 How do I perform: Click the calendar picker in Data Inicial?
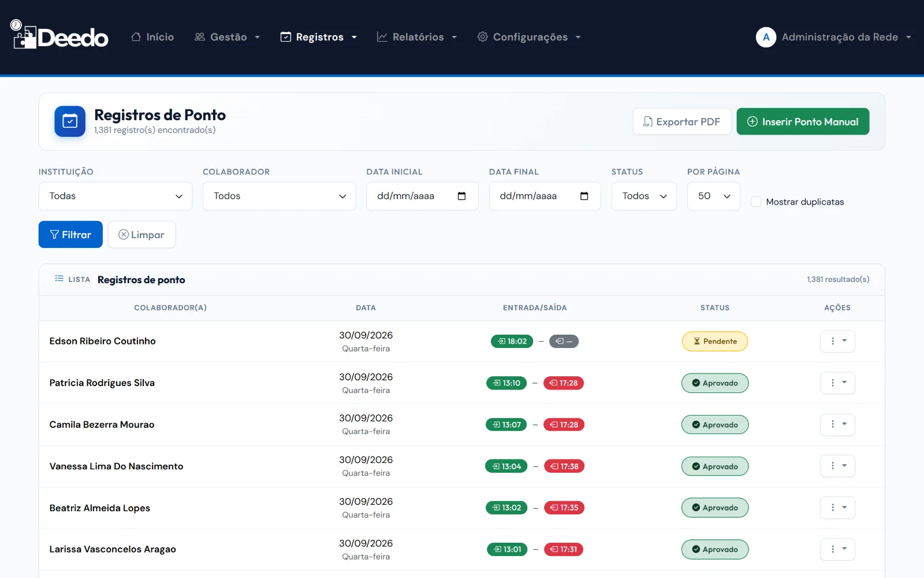(461, 196)
